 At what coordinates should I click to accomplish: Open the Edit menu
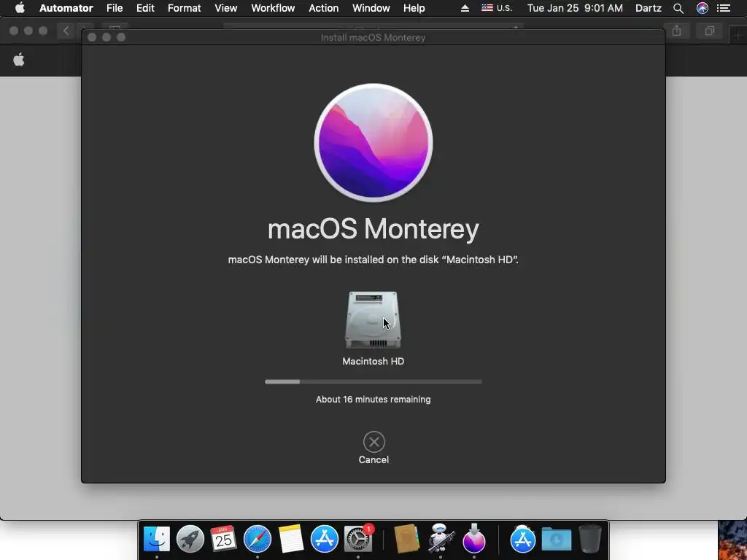point(145,8)
